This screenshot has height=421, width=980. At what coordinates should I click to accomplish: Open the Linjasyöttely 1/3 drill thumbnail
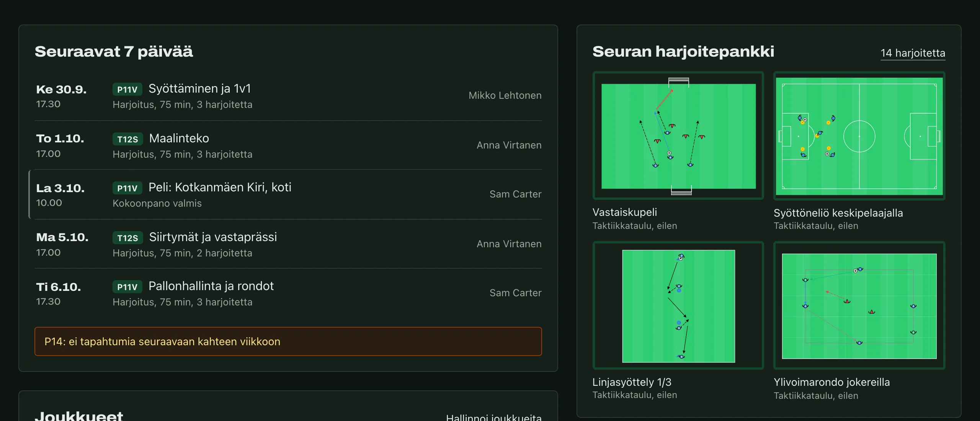678,305
